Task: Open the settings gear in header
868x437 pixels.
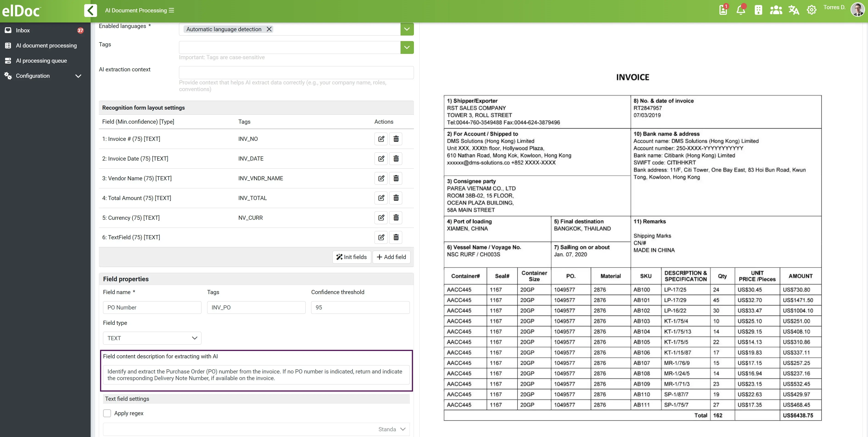Action: pos(811,10)
